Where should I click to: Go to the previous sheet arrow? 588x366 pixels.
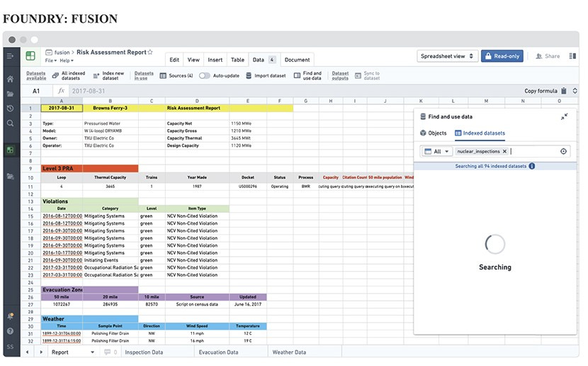[28, 352]
